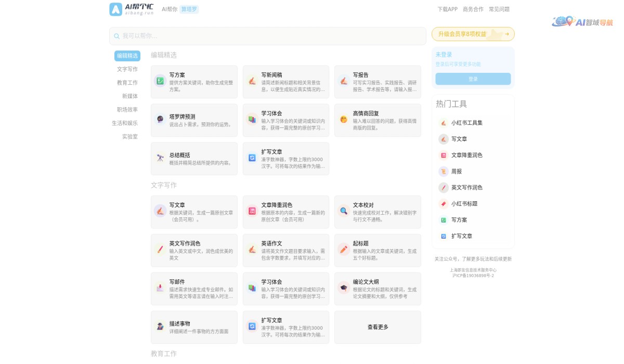Open the 高情商回复 smiley icon
The width and height of the screenshot is (624, 364).
[343, 120]
